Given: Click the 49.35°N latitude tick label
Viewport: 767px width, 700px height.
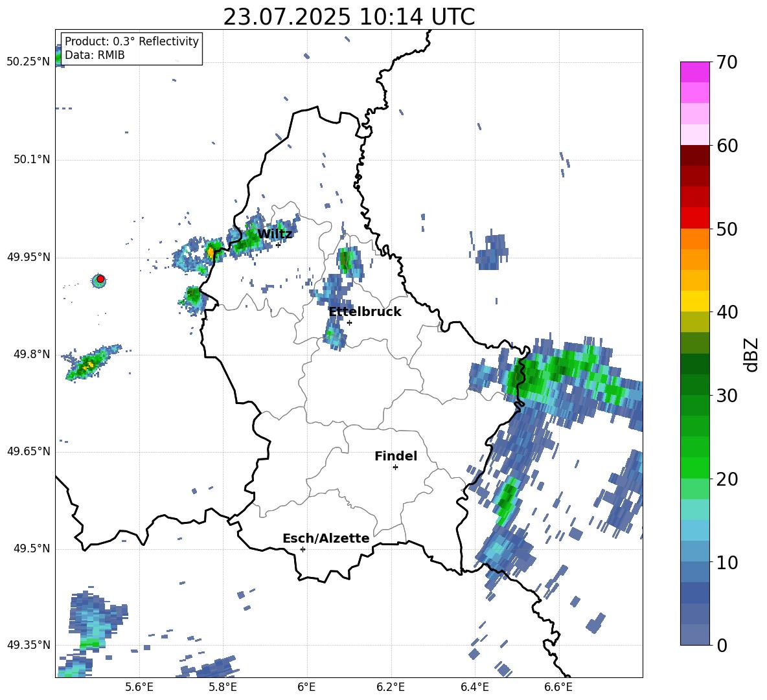Looking at the screenshot, I should pyautogui.click(x=29, y=645).
